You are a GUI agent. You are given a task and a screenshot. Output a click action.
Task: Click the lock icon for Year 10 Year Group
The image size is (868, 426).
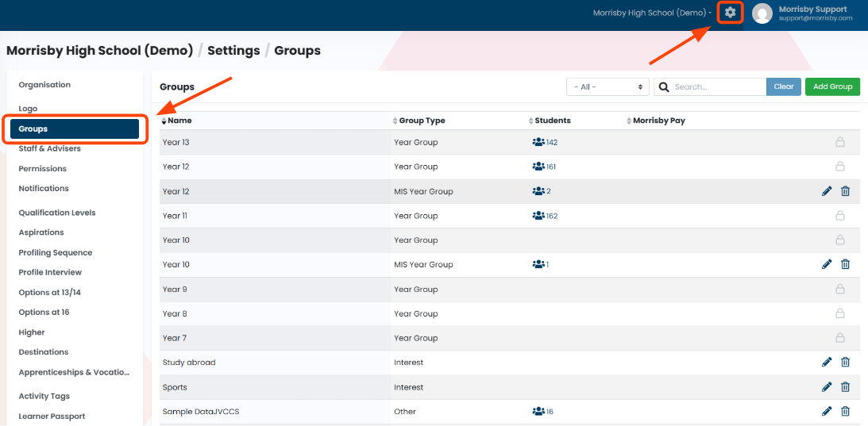pyautogui.click(x=839, y=240)
